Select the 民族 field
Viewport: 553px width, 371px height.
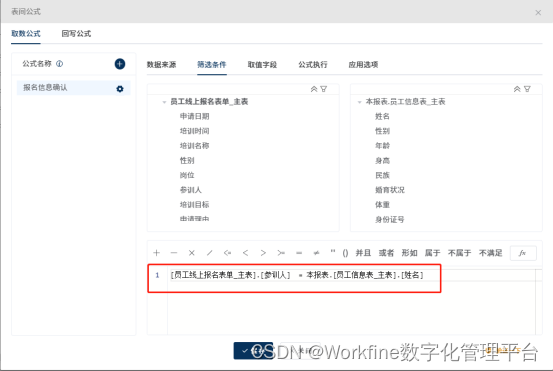(382, 175)
